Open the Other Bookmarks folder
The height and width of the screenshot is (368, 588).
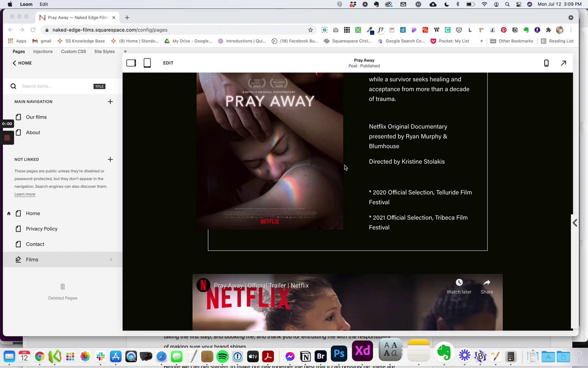[x=512, y=41]
